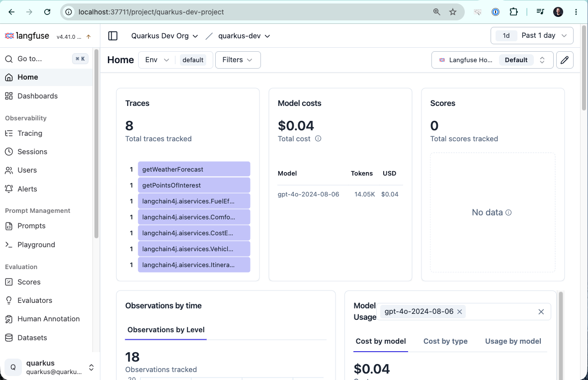Open Home in the sidebar
Image resolution: width=588 pixels, height=380 pixels.
(47, 77)
